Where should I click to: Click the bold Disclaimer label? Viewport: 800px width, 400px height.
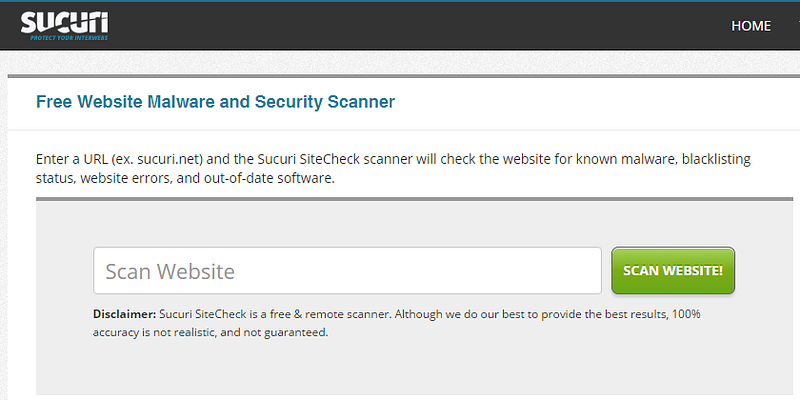pyautogui.click(x=124, y=314)
